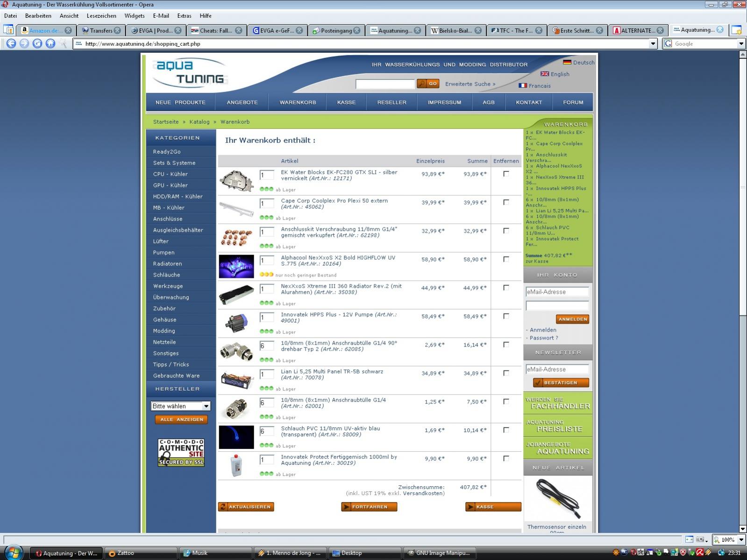
Task: Open the GNU Image Manipulation taskbar item
Action: pyautogui.click(x=439, y=553)
